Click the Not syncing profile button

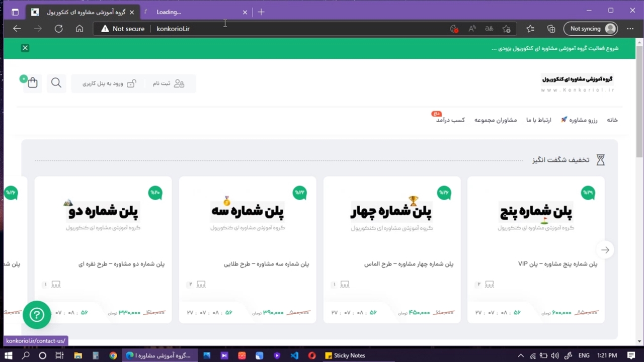[x=591, y=29]
